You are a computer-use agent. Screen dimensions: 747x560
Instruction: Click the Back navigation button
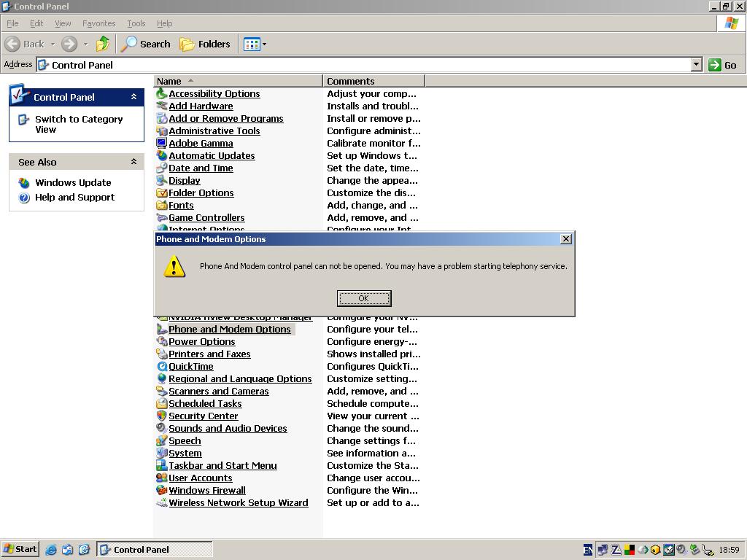[x=25, y=44]
